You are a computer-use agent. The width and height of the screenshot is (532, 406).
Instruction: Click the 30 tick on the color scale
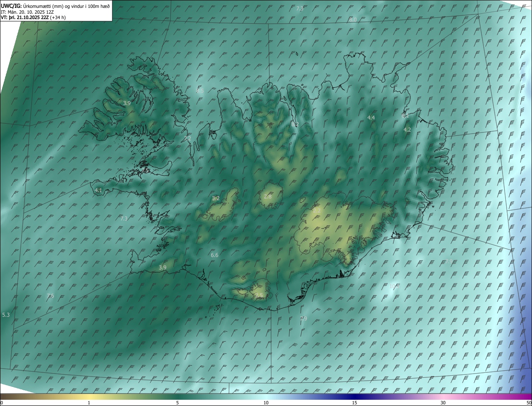click(x=443, y=403)
